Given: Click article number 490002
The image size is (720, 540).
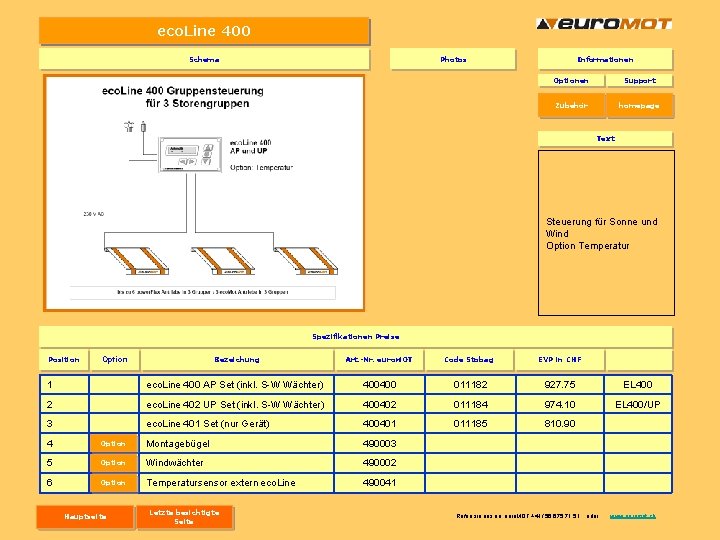Looking at the screenshot, I should (x=379, y=463).
